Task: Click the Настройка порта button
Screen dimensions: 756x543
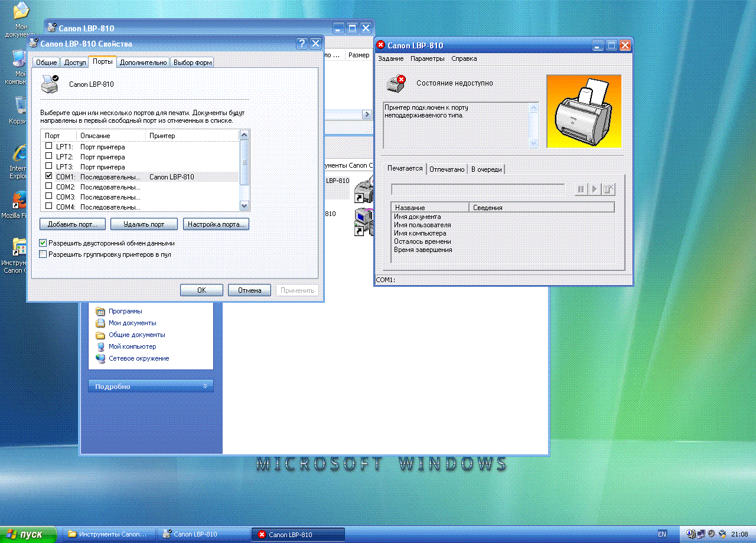Action: click(216, 224)
